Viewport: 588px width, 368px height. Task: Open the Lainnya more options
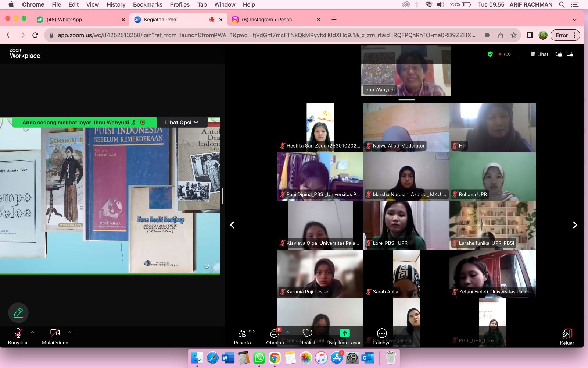pos(382,333)
